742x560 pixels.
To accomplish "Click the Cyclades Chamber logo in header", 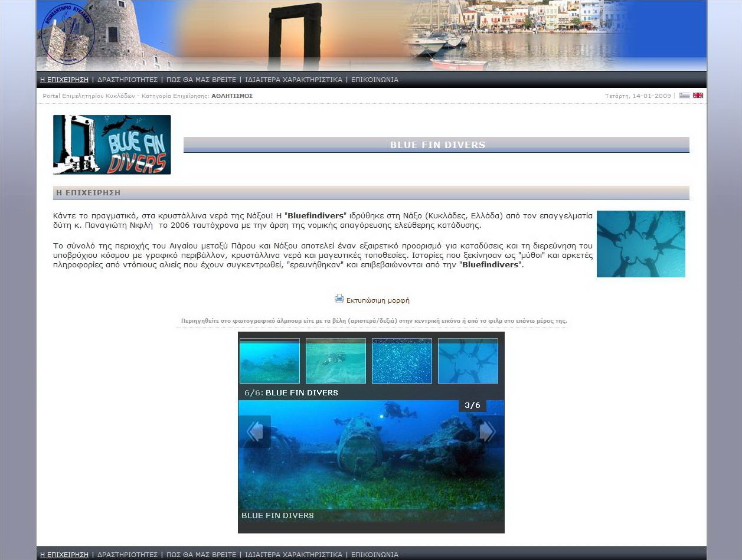I will pos(68,34).
